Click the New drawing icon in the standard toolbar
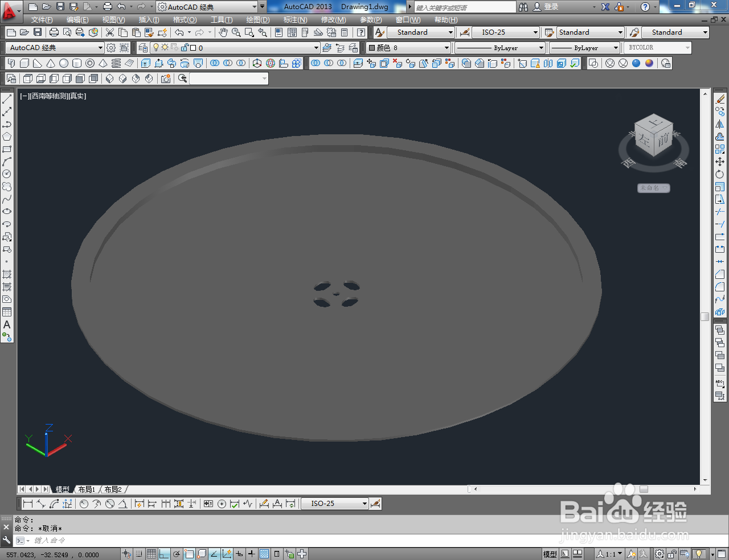Viewport: 729px width, 560px height. (x=11, y=32)
